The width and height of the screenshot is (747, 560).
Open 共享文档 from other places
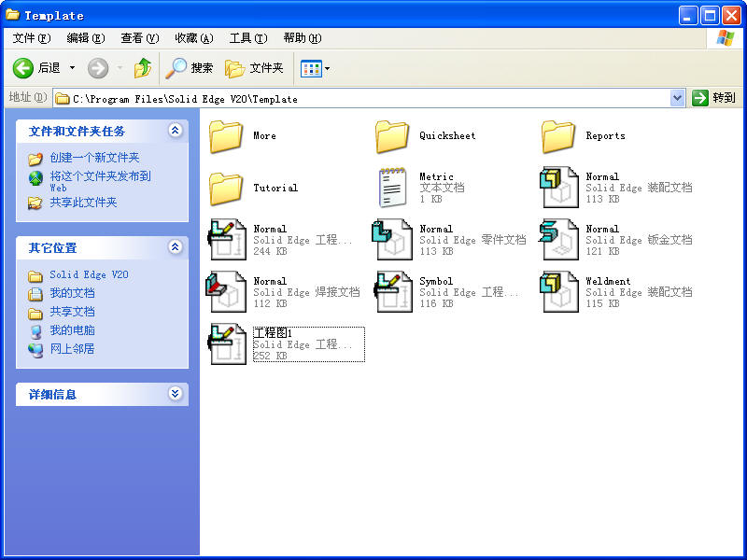72,312
